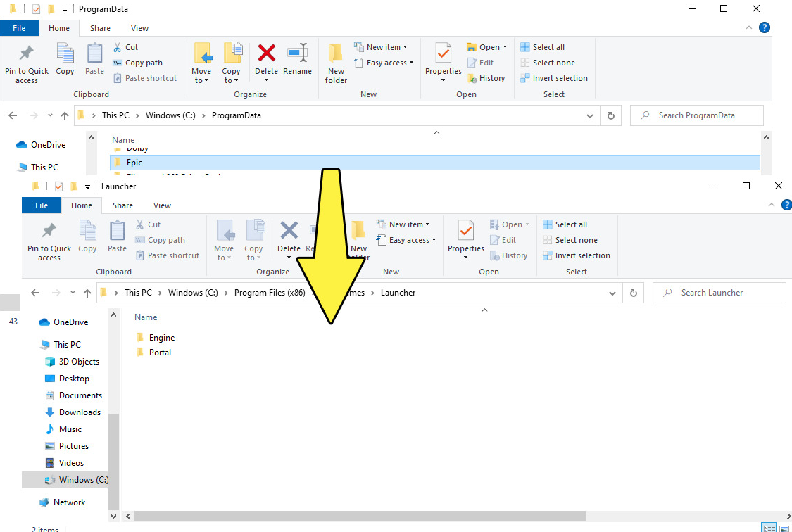The width and height of the screenshot is (792, 532).
Task: Click Select none in Launcher window
Action: pyautogui.click(x=570, y=240)
